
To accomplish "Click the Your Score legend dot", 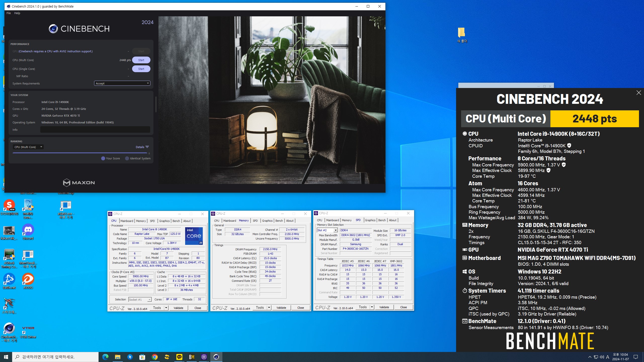I will [103, 158].
